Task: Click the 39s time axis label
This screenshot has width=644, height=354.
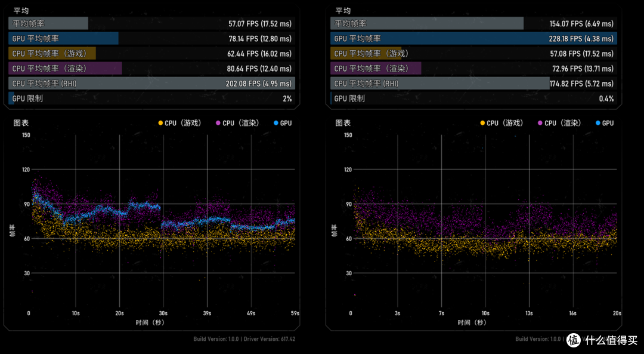Action: [x=207, y=313]
